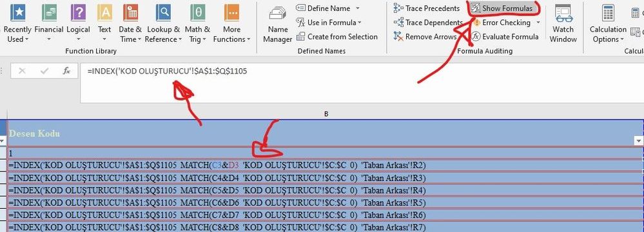Viewport: 644px width, 232px height.
Task: Expand the Error Checking dropdown arrow
Action: click(538, 23)
